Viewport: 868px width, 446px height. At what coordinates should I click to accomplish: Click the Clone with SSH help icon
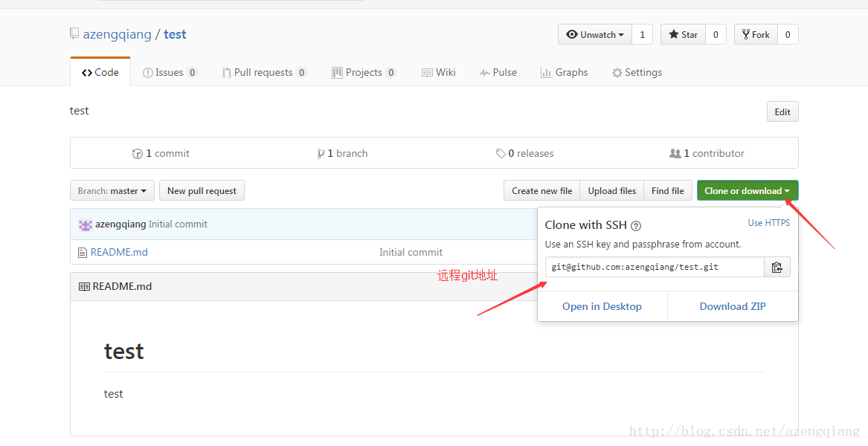tap(636, 225)
